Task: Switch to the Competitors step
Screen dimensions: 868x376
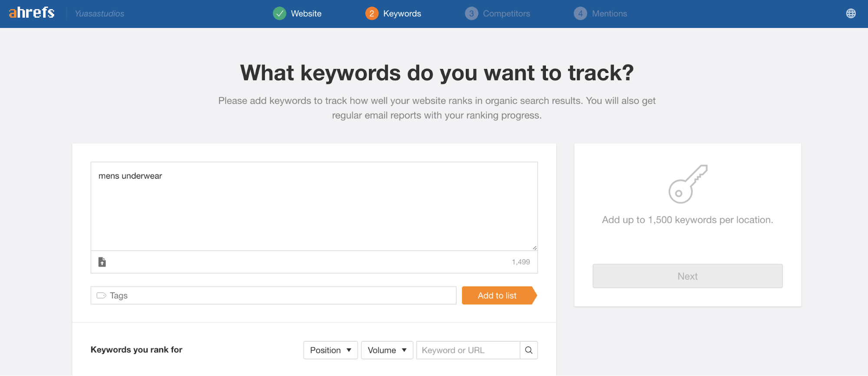Action: tap(506, 13)
